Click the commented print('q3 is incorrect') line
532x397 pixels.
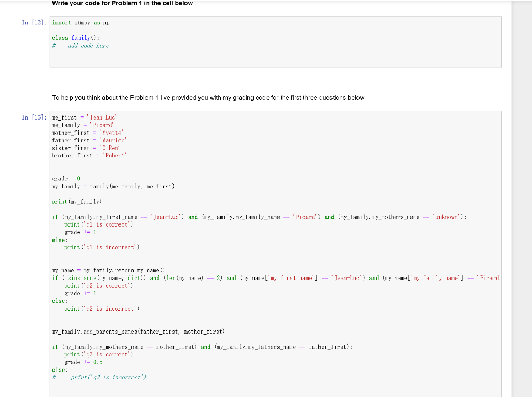click(99, 377)
